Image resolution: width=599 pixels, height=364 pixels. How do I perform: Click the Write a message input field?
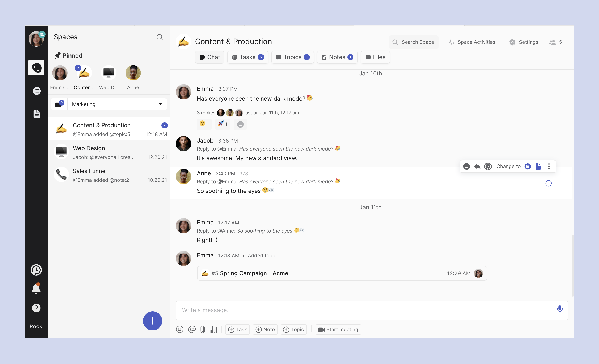[x=365, y=310]
